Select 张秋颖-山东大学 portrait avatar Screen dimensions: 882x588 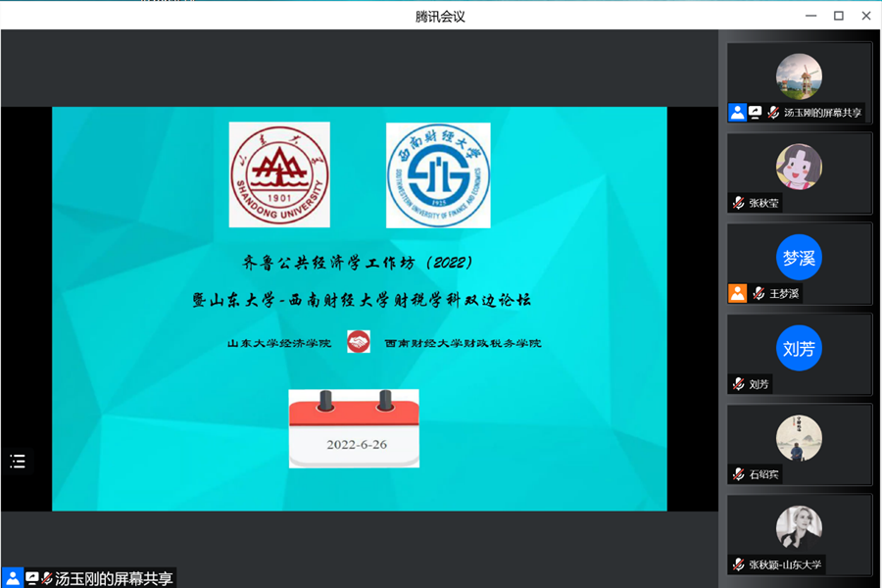[x=799, y=529]
